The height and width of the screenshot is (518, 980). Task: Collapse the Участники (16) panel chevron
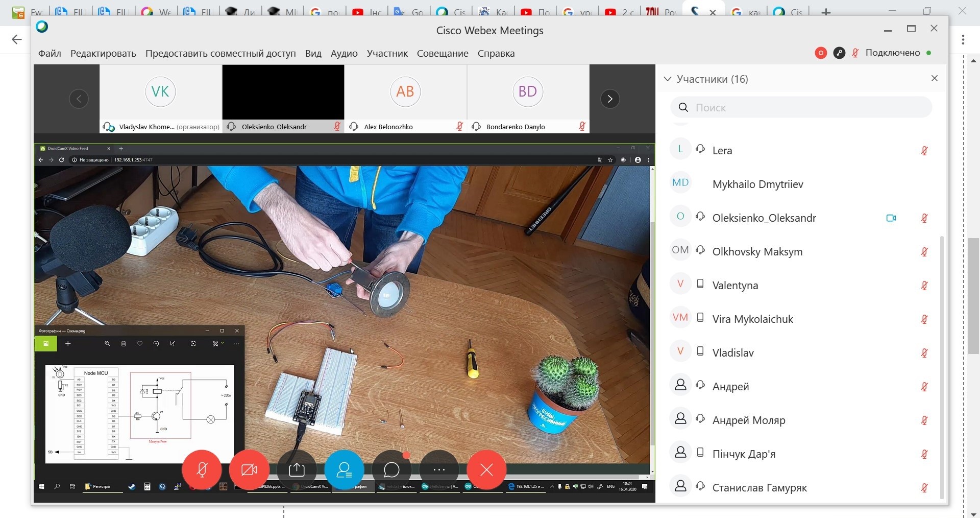(667, 79)
